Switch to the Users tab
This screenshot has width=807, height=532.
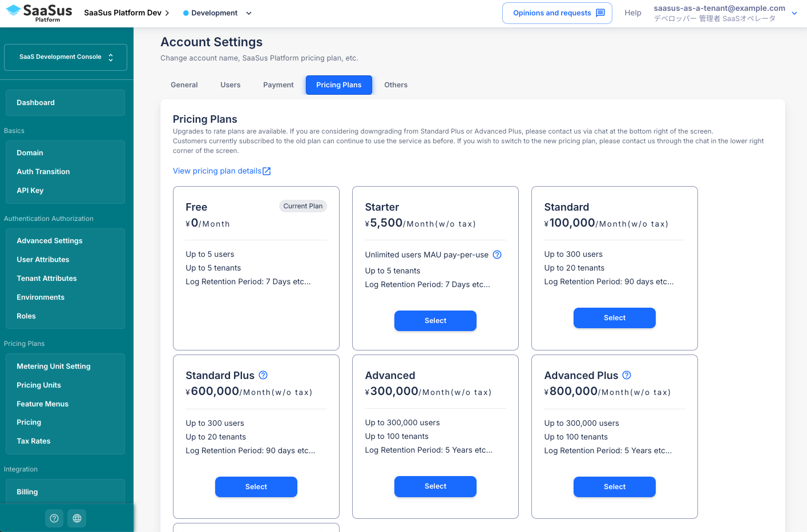231,85
